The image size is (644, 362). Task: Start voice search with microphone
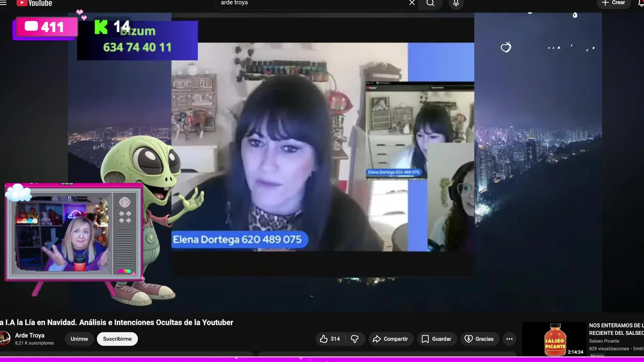456,4
